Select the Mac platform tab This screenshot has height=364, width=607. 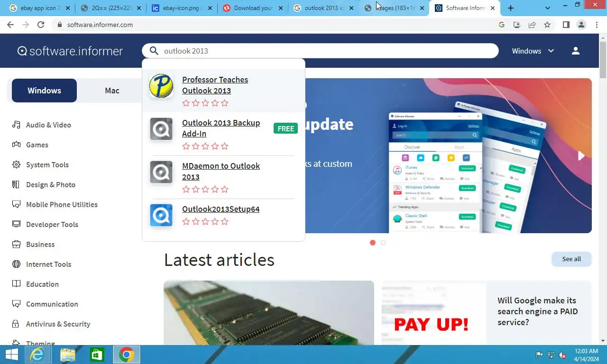point(112,91)
